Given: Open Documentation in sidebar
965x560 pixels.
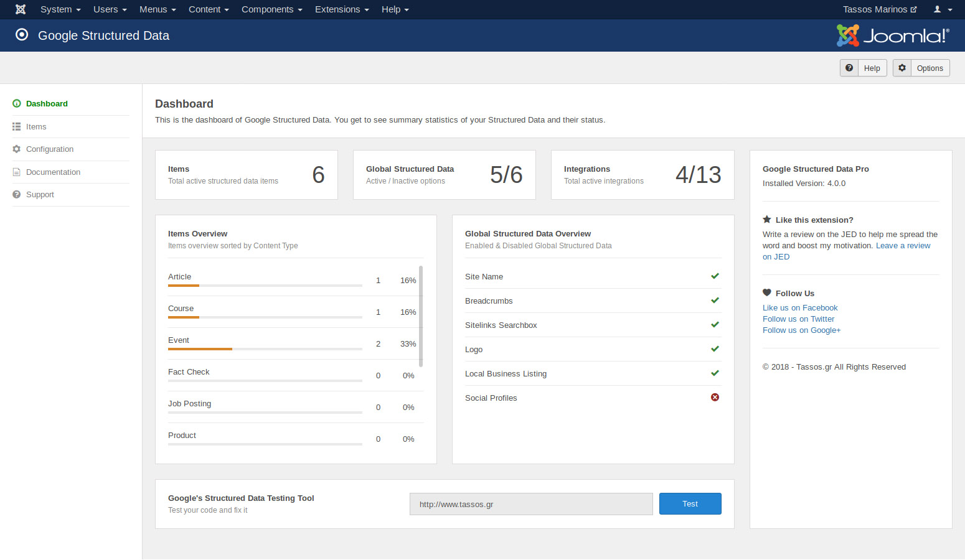Looking at the screenshot, I should (x=53, y=172).
